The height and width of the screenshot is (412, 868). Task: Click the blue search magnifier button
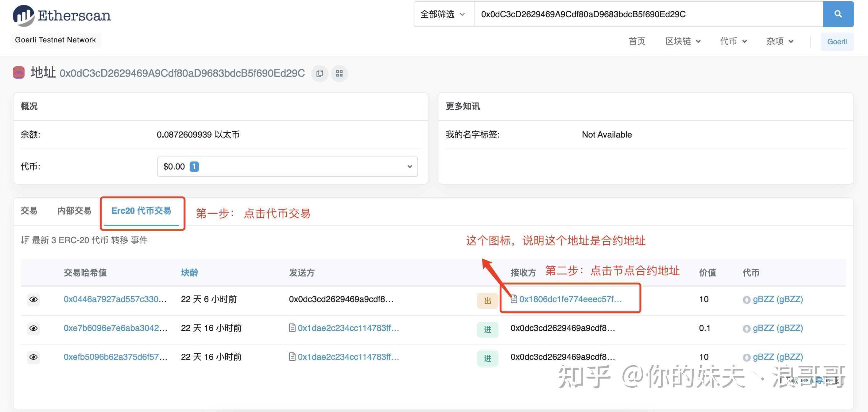(x=838, y=14)
